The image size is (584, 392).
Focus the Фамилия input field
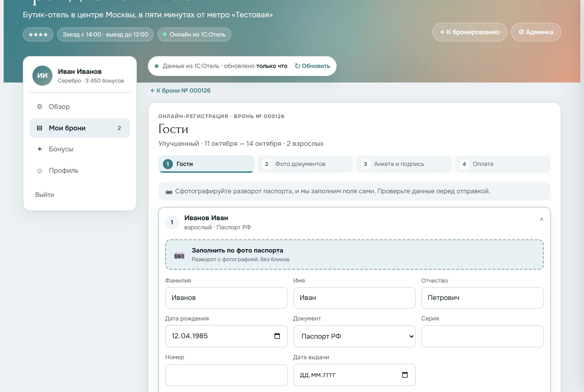coord(227,298)
